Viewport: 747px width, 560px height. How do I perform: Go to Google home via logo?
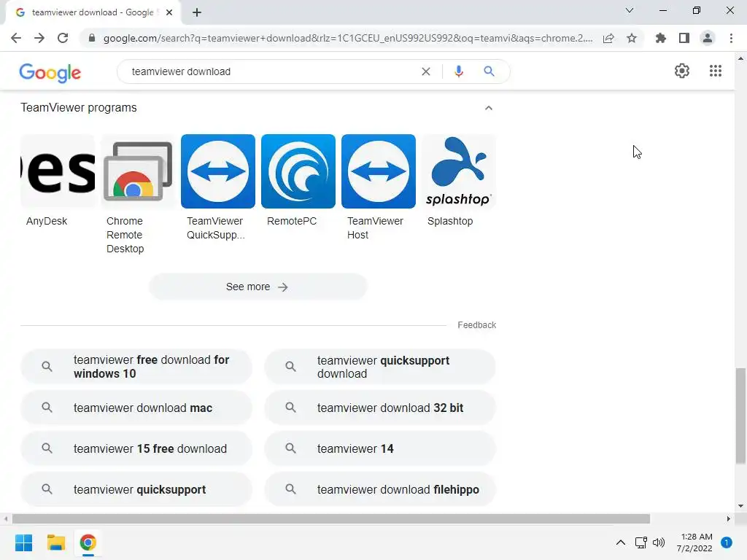[x=50, y=72]
